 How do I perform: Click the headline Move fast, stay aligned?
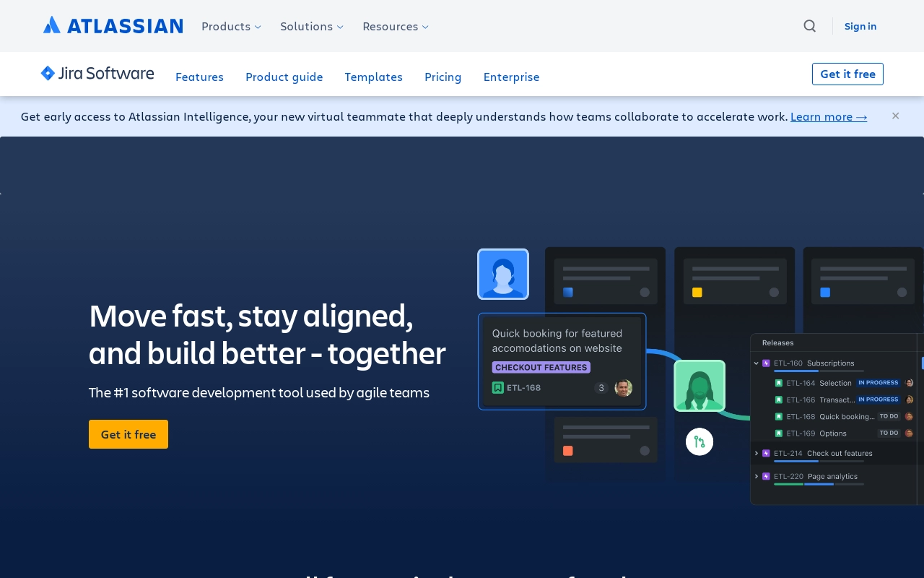[250, 316]
